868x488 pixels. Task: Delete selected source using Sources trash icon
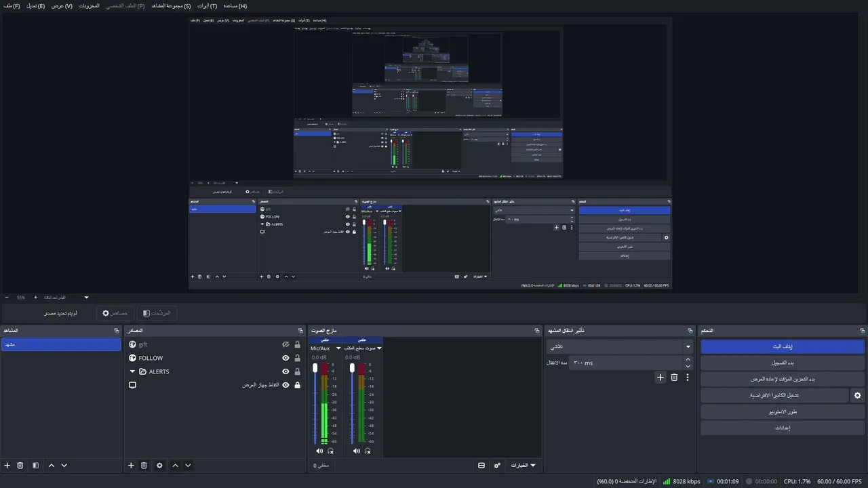[x=144, y=466]
